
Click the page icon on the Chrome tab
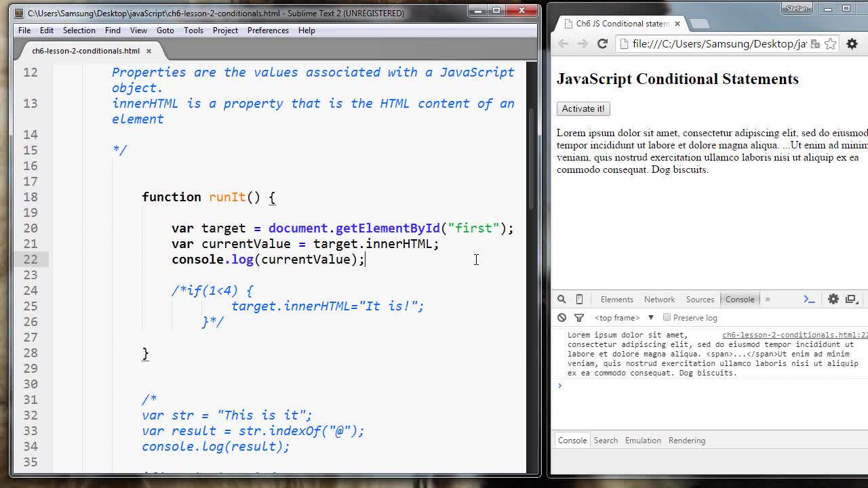click(x=567, y=24)
